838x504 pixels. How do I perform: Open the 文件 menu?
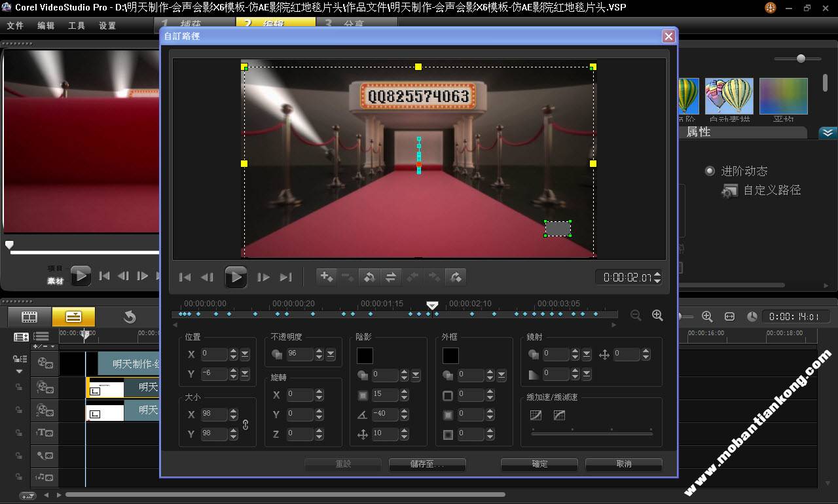click(15, 26)
